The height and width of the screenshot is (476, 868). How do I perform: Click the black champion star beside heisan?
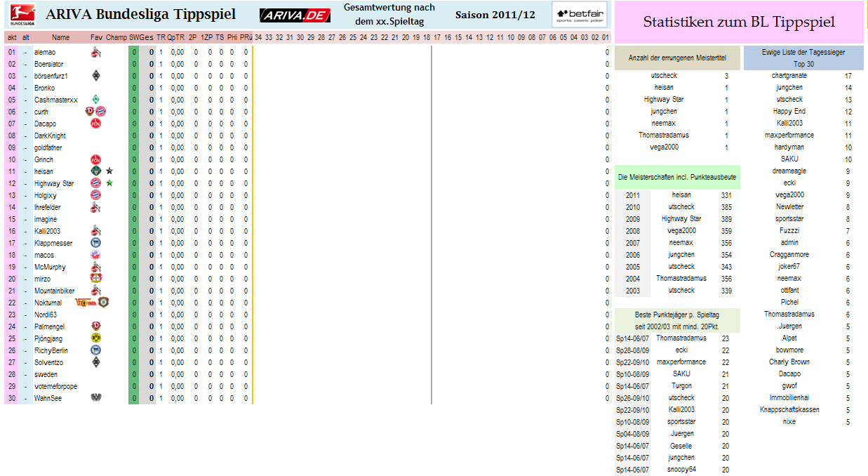(109, 171)
